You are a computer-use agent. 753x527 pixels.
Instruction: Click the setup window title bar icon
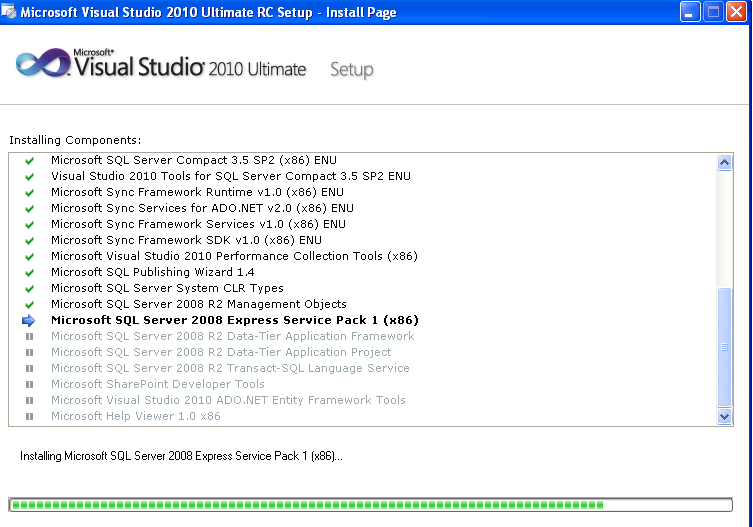coord(8,11)
